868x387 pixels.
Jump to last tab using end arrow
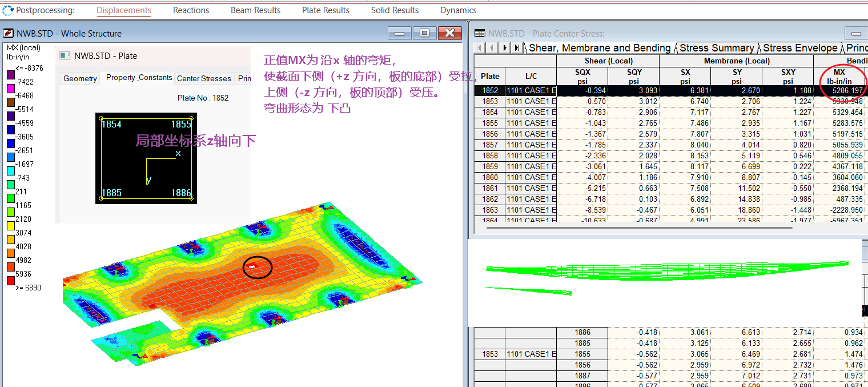tap(517, 48)
